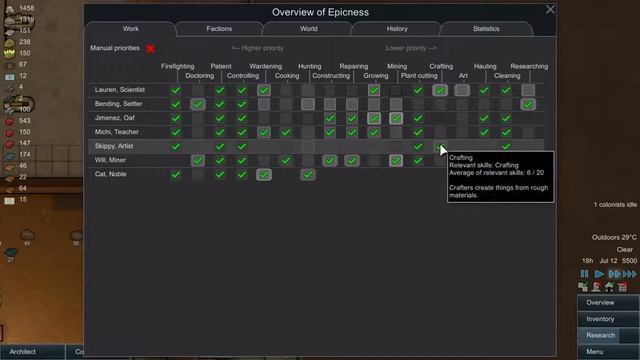Screen dimensions: 640x360
Task: Click the Firefighting column header
Action: [178, 66]
